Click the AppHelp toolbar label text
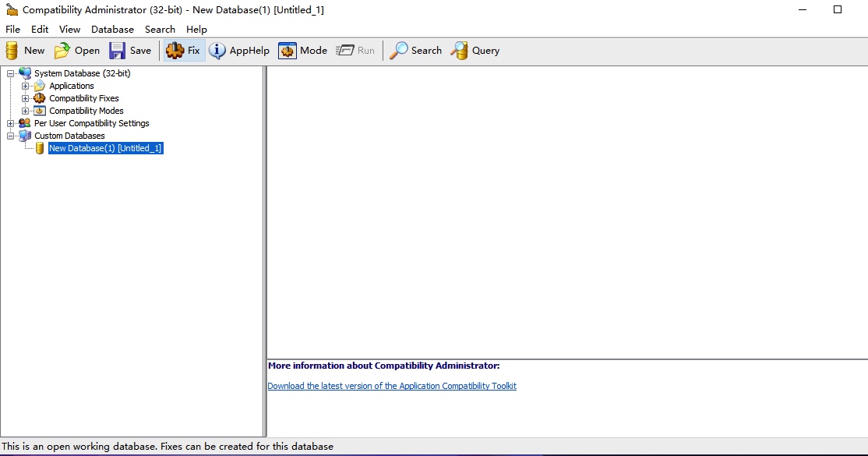 click(249, 51)
